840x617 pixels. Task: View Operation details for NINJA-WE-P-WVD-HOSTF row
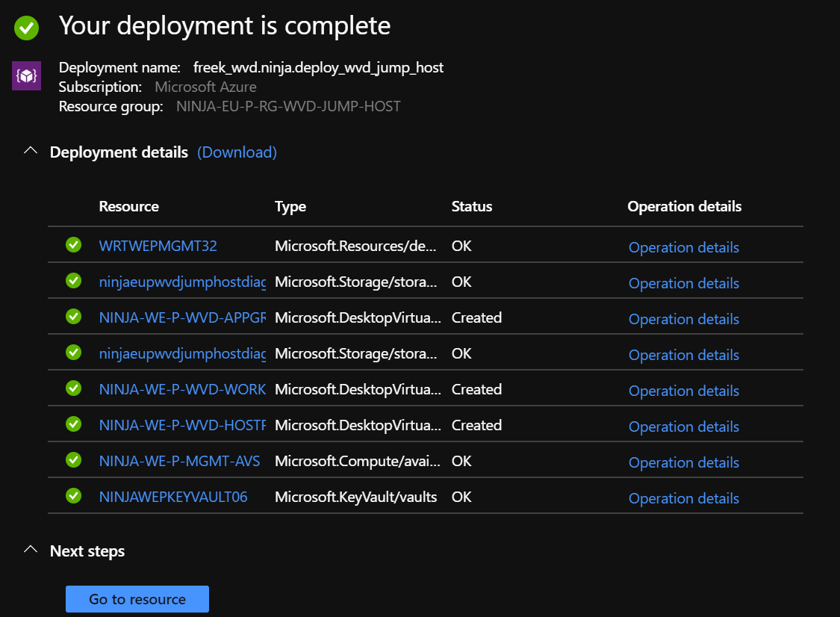pos(683,427)
